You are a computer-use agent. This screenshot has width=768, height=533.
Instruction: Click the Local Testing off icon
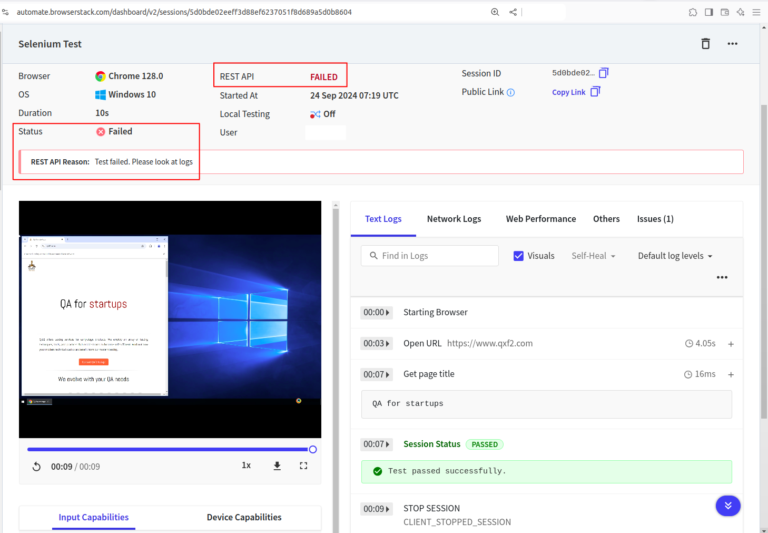315,114
